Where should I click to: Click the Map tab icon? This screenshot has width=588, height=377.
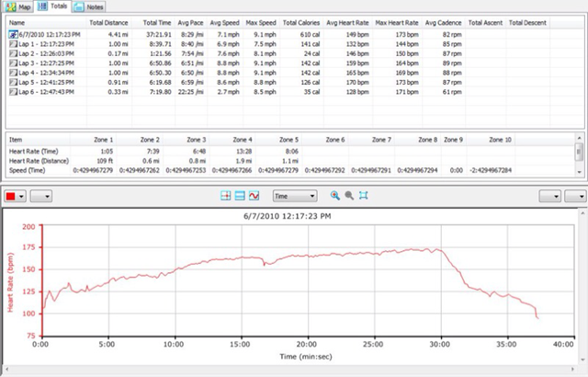[x=11, y=6]
